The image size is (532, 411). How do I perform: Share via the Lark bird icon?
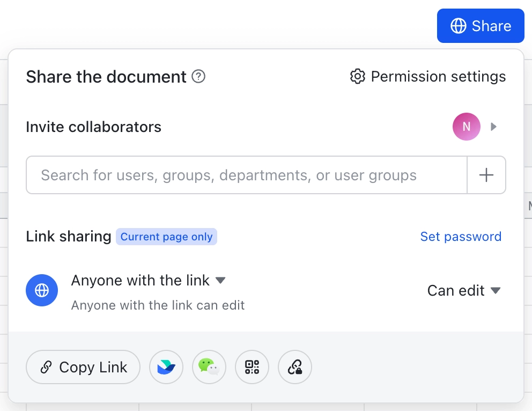point(166,367)
